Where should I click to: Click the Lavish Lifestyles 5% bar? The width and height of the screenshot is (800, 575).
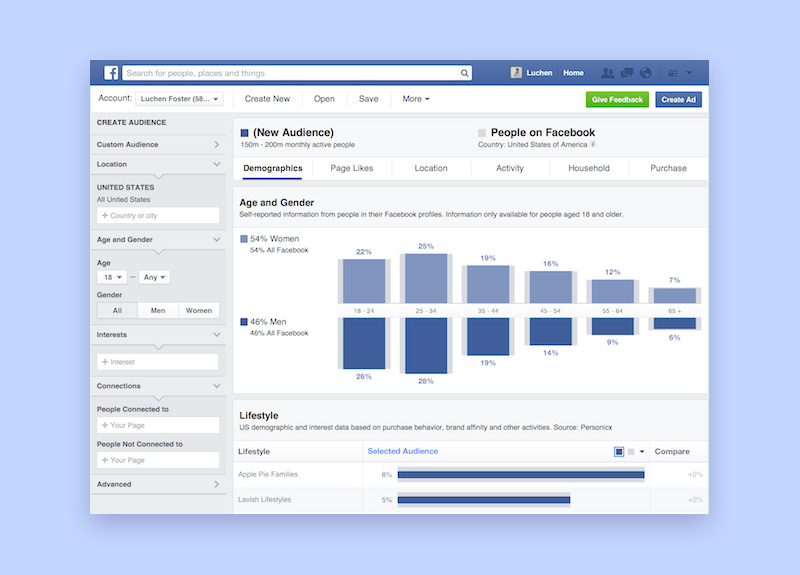tap(484, 500)
